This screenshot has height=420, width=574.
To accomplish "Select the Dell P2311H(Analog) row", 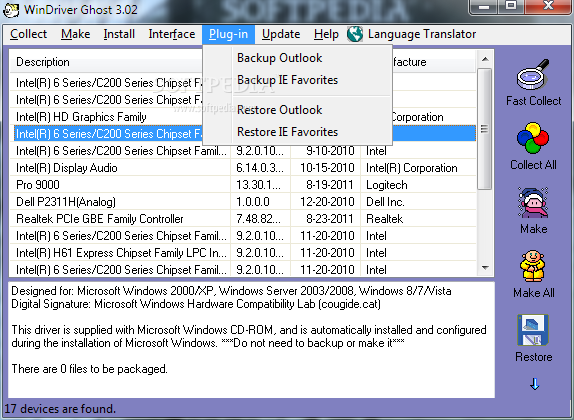I will point(243,202).
